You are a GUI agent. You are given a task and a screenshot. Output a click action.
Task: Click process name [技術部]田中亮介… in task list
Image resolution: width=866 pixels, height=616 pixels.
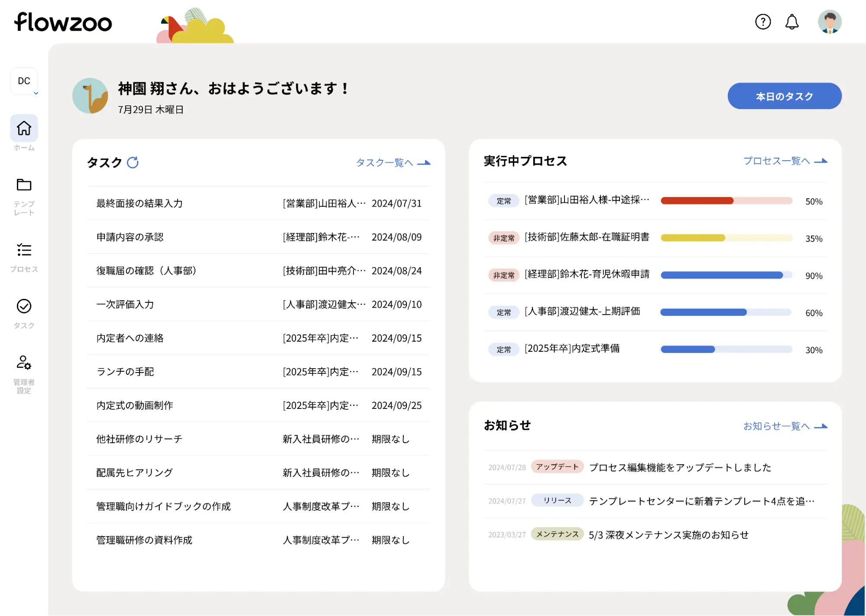324,271
